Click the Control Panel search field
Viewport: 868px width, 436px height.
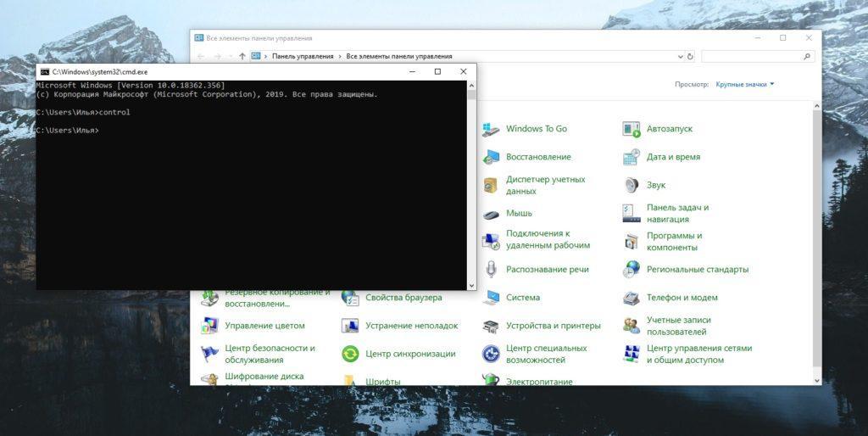pyautogui.click(x=750, y=56)
